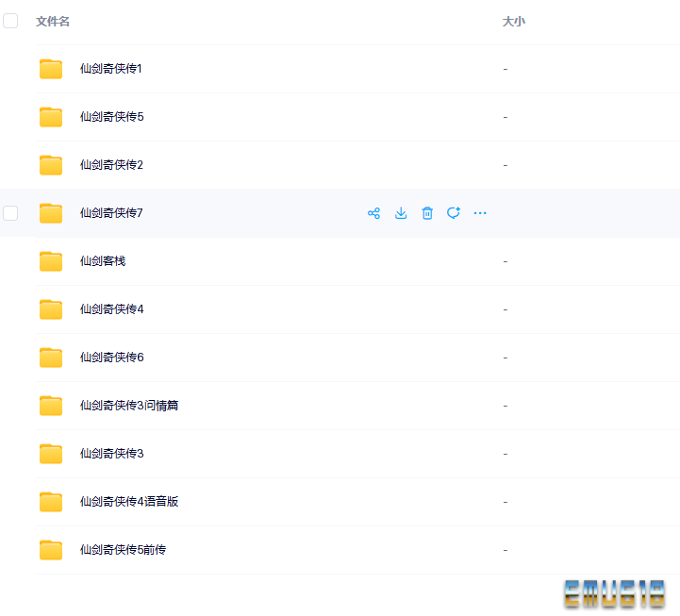Viewport: 680px width, 616px height.
Task: Toggle the select-all checkbox in header
Action: (x=10, y=21)
